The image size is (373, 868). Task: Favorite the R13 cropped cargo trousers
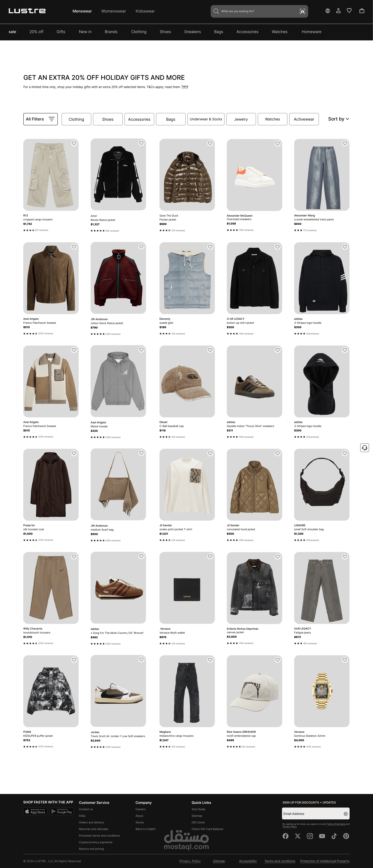point(74,143)
